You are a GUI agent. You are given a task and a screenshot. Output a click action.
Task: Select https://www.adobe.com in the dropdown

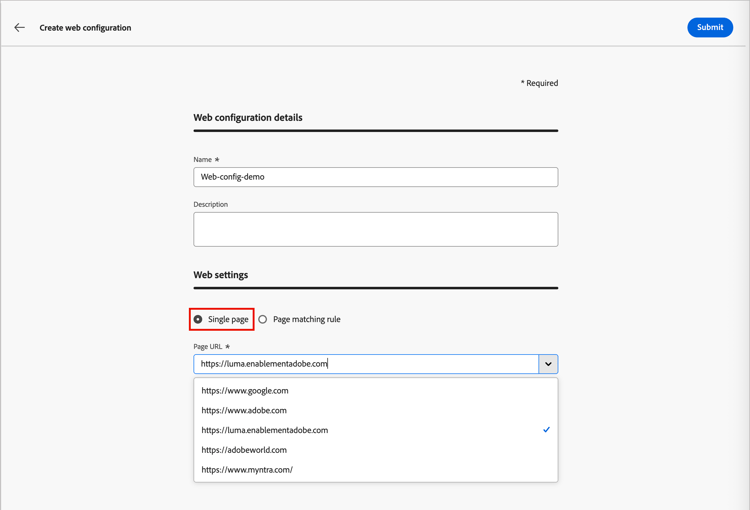pos(244,411)
